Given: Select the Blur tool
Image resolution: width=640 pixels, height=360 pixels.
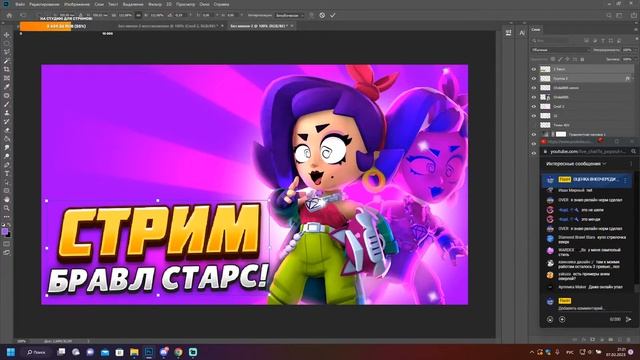Looking at the screenshot, I should click(x=7, y=147).
